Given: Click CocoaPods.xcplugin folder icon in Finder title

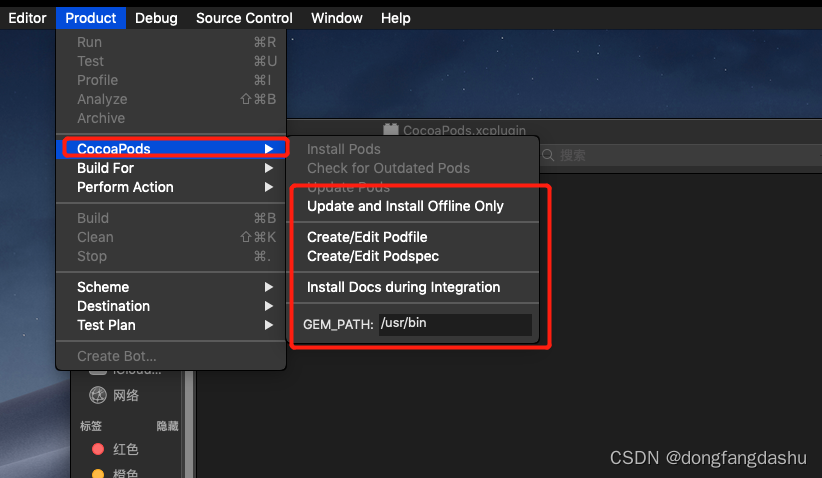Looking at the screenshot, I should pyautogui.click(x=391, y=129).
